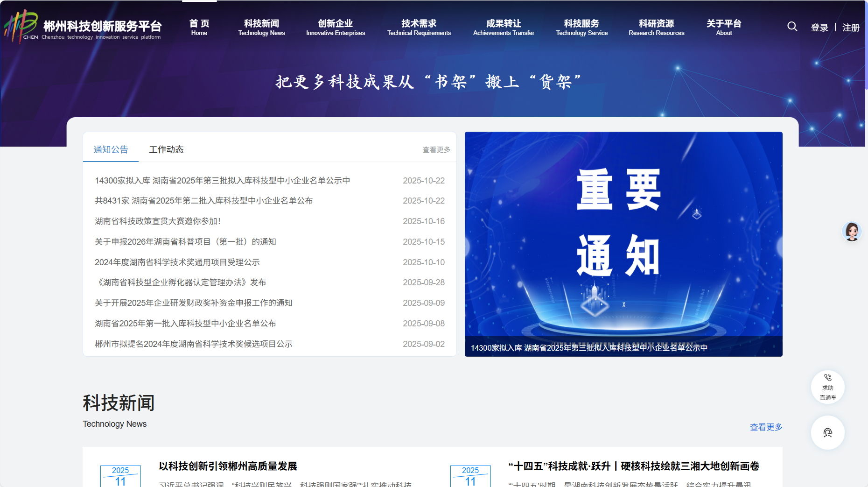Click 登录 to log in

[819, 28]
